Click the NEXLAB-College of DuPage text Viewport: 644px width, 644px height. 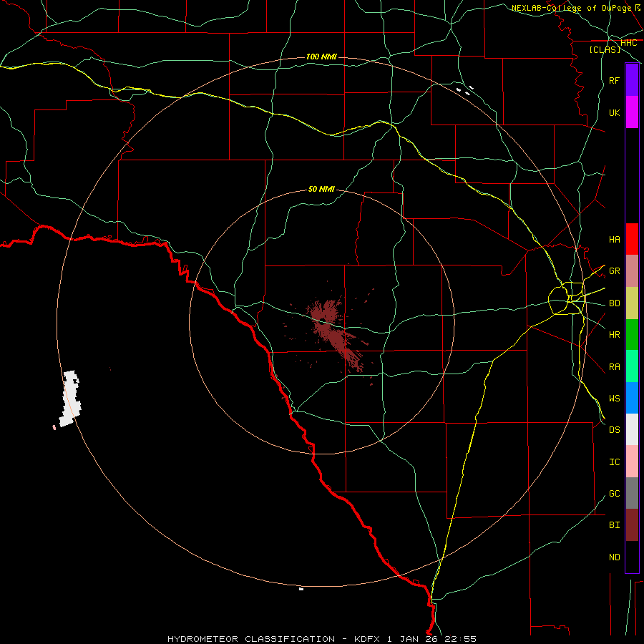tap(571, 8)
